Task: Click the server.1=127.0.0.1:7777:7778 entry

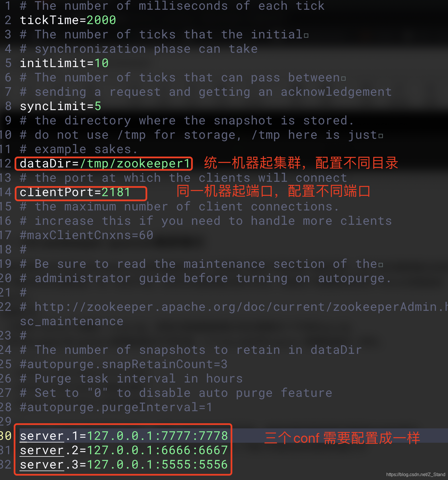Action: pos(124,436)
